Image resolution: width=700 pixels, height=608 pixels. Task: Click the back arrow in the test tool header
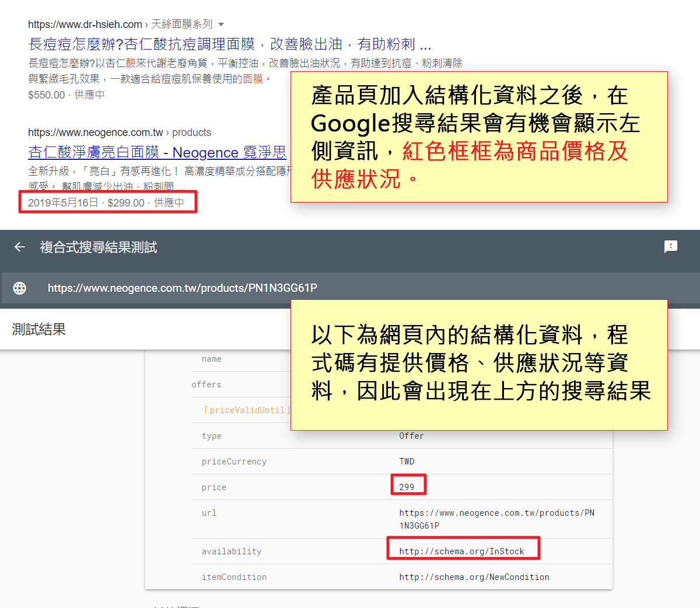(x=20, y=247)
